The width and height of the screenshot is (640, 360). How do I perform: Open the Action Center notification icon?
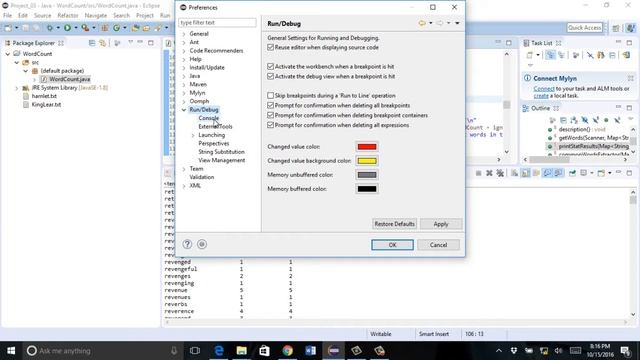(x=625, y=351)
